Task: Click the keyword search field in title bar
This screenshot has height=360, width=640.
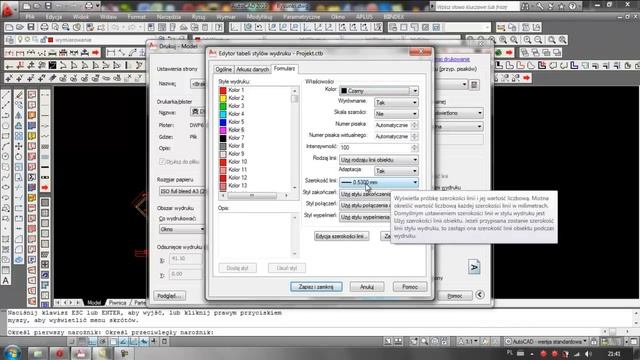Action: point(477,7)
